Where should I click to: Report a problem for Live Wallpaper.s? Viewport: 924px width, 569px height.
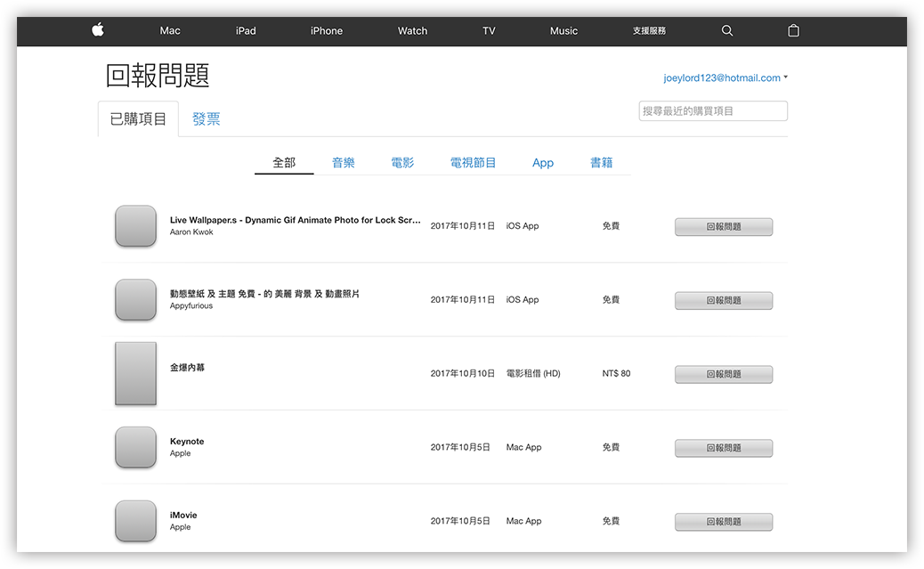724,227
